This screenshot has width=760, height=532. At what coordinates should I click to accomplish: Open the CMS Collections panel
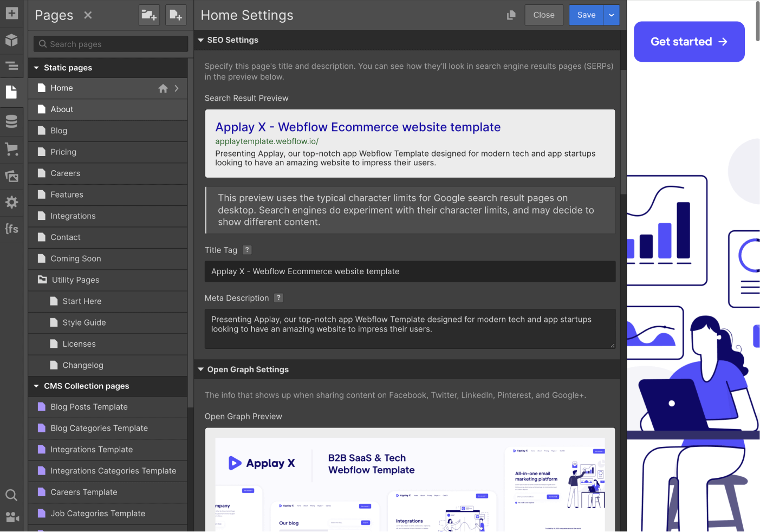11,121
